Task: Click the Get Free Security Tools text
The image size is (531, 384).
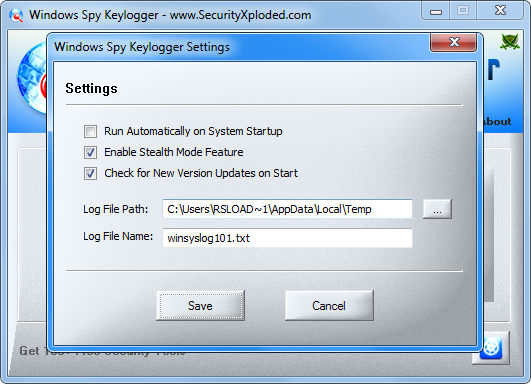Action: tap(102, 351)
